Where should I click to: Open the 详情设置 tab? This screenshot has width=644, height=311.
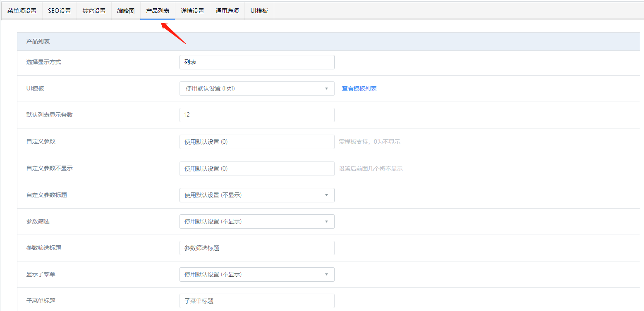click(x=192, y=11)
